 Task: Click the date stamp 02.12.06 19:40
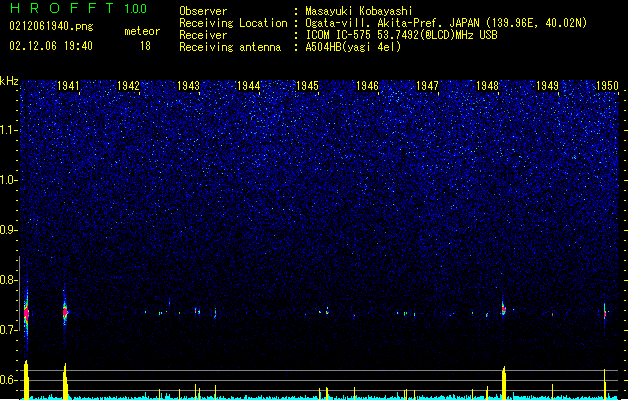click(51, 46)
